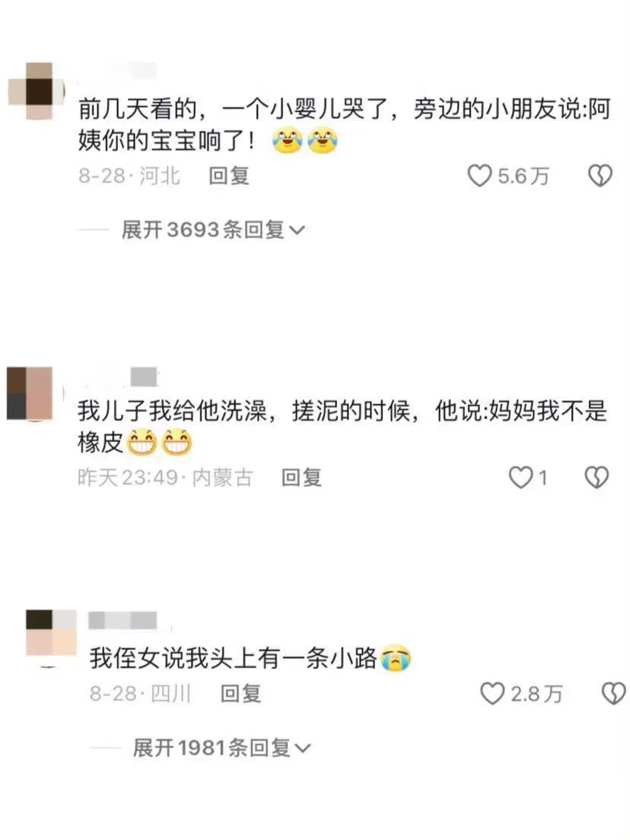The image size is (630, 840).
Task: Select comment text about 宝宝响了
Action: pos(345,126)
